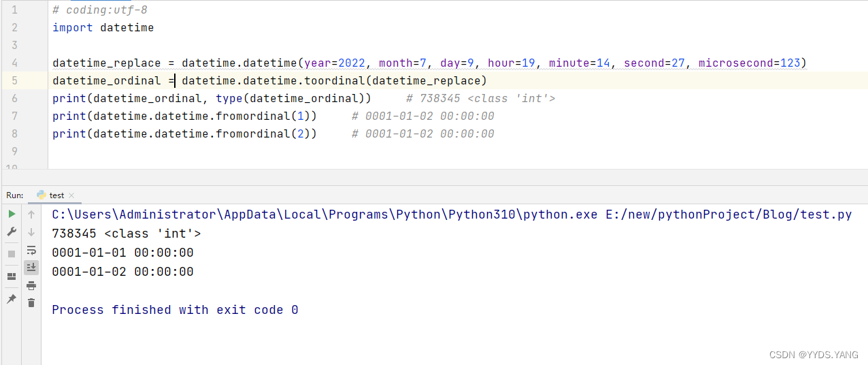868x365 pixels.
Task: Close the test run tab
Action: coord(71,195)
